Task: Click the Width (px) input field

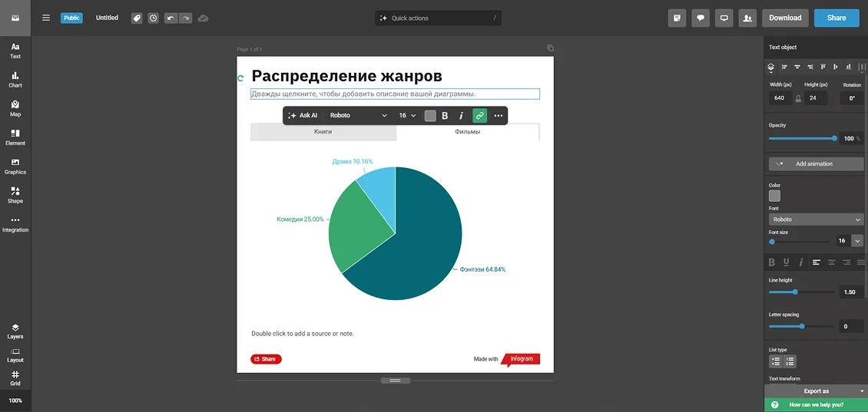Action: [x=780, y=98]
